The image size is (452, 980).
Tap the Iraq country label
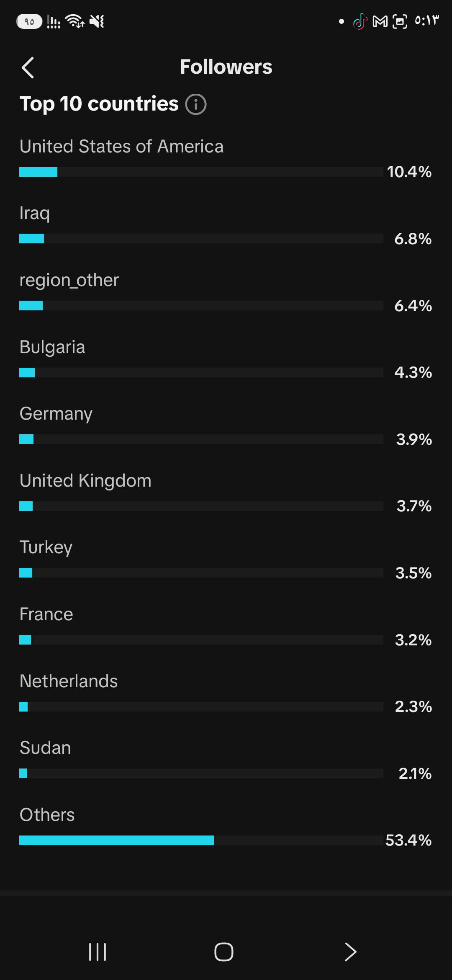(x=35, y=214)
